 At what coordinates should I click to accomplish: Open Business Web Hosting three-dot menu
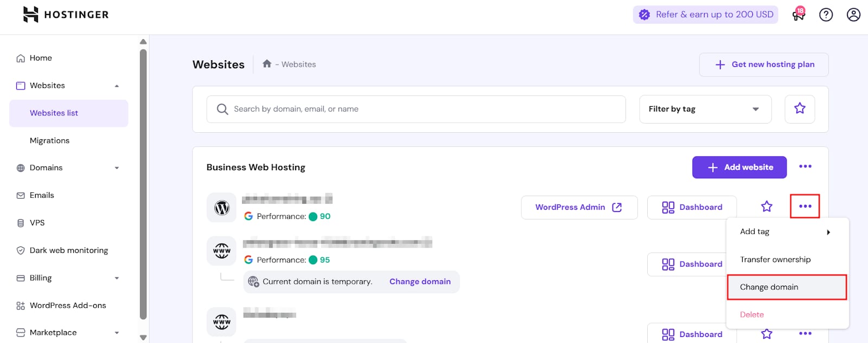point(805,166)
